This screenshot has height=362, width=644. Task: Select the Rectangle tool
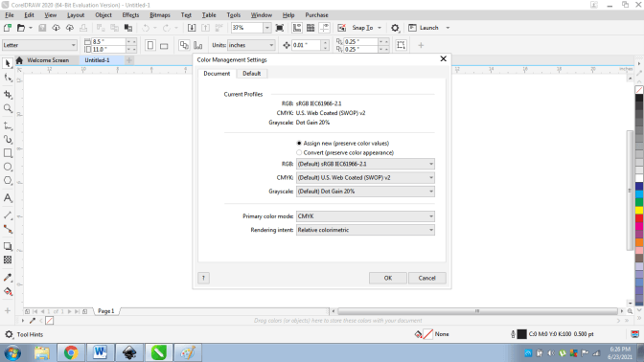click(8, 153)
